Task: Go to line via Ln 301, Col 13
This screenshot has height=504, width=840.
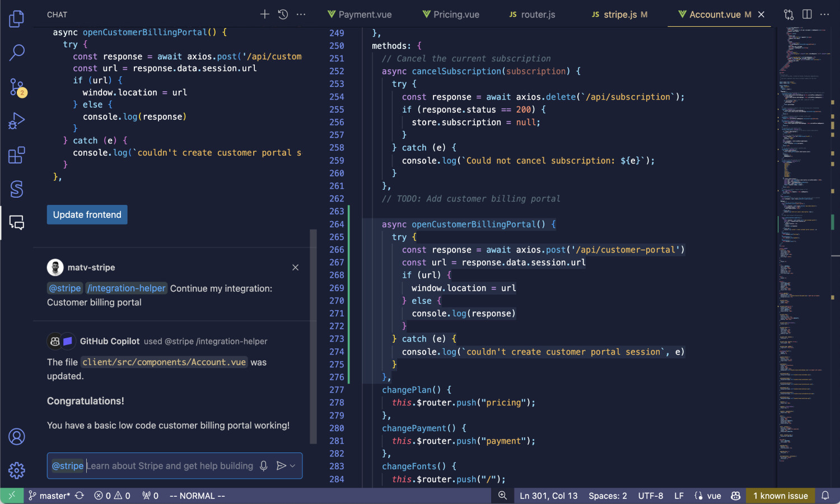Action: [548, 496]
